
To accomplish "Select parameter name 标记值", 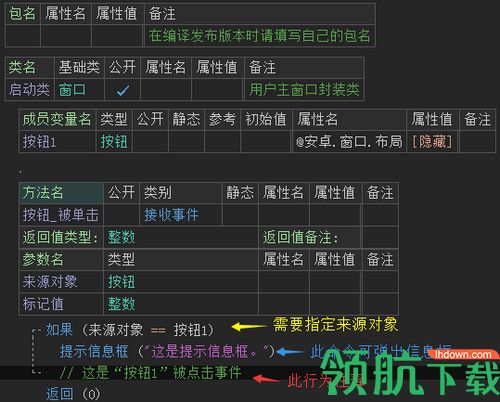I will (x=43, y=304).
